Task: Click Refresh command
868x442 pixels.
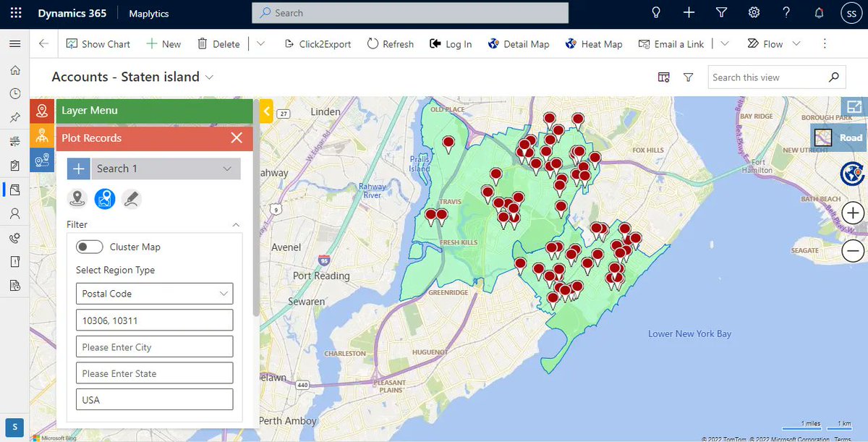Action: 391,44
